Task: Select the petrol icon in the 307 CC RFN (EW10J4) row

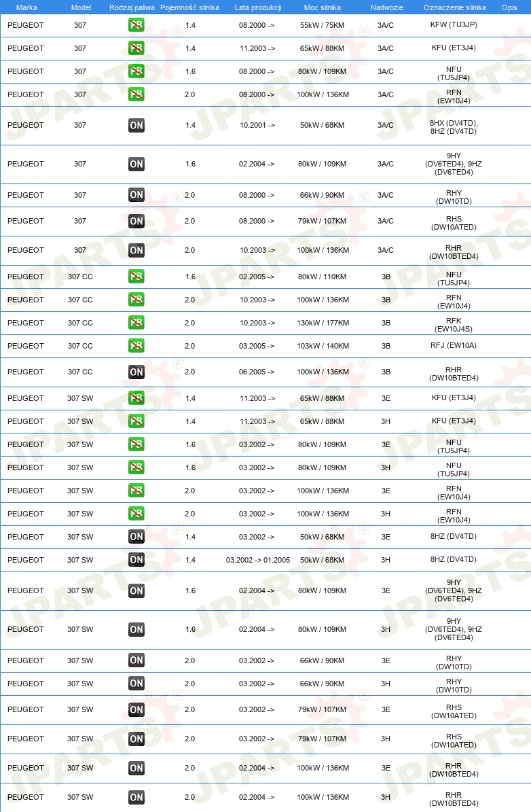Action: pos(136,300)
